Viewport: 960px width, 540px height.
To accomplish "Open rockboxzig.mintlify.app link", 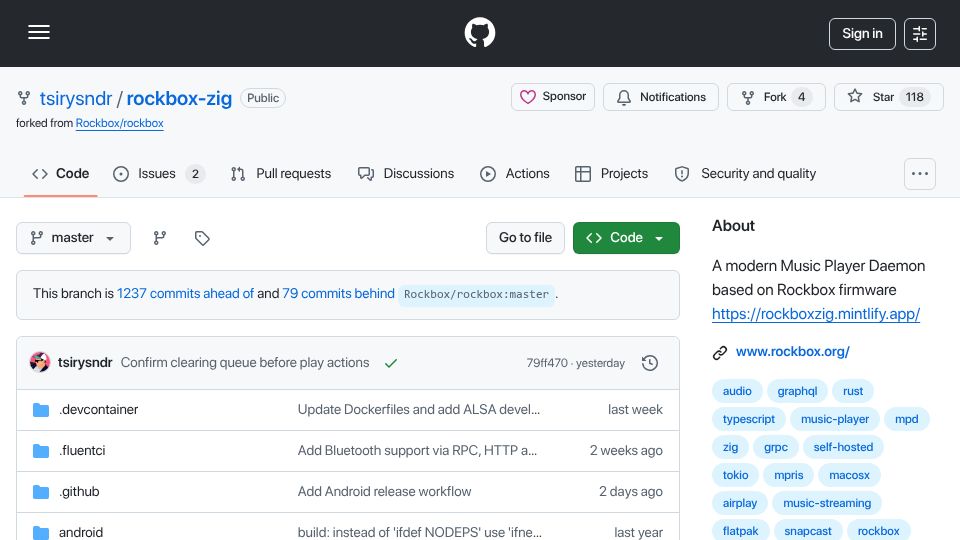I will pyautogui.click(x=816, y=314).
